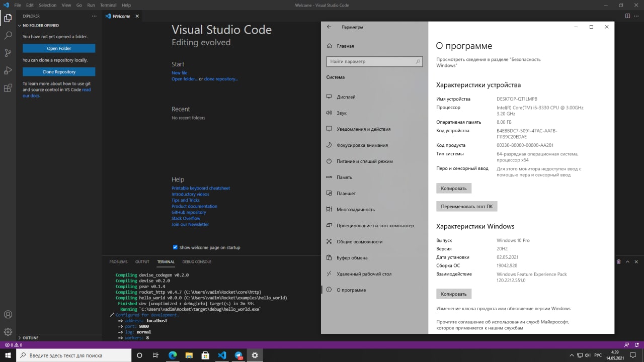Click the New file link

[x=179, y=73]
